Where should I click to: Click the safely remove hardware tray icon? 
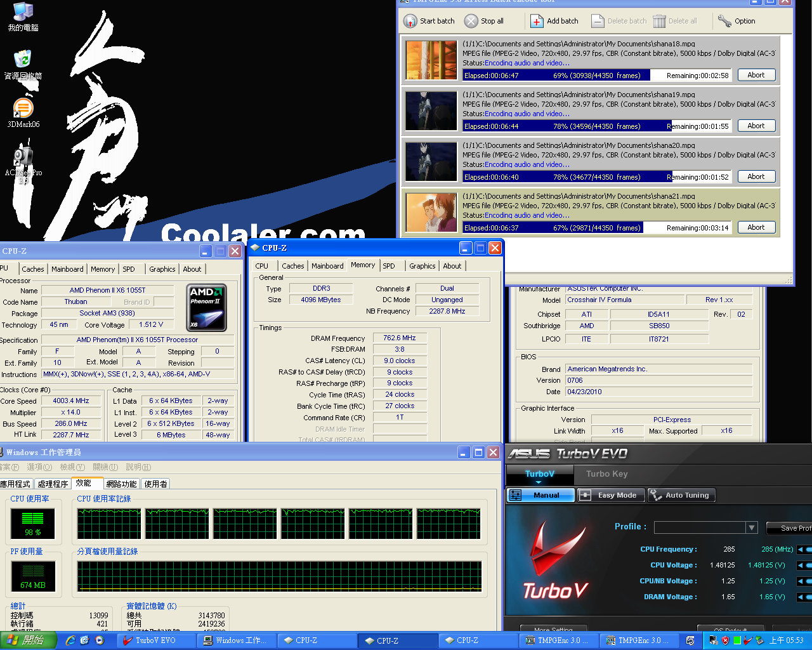point(759,640)
